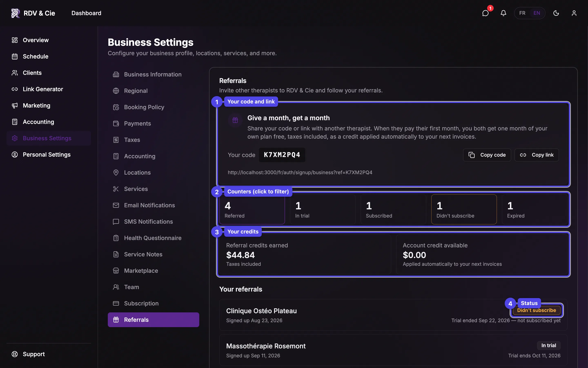Image resolution: width=588 pixels, height=368 pixels.
Task: Click the RDV & Cie logo
Action: tap(33, 13)
